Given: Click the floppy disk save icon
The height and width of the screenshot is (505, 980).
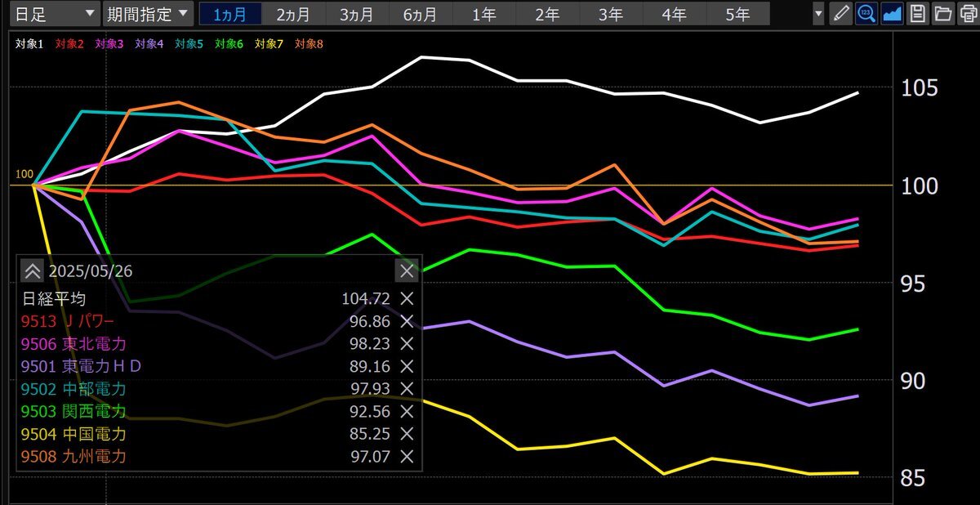Looking at the screenshot, I should point(918,14).
